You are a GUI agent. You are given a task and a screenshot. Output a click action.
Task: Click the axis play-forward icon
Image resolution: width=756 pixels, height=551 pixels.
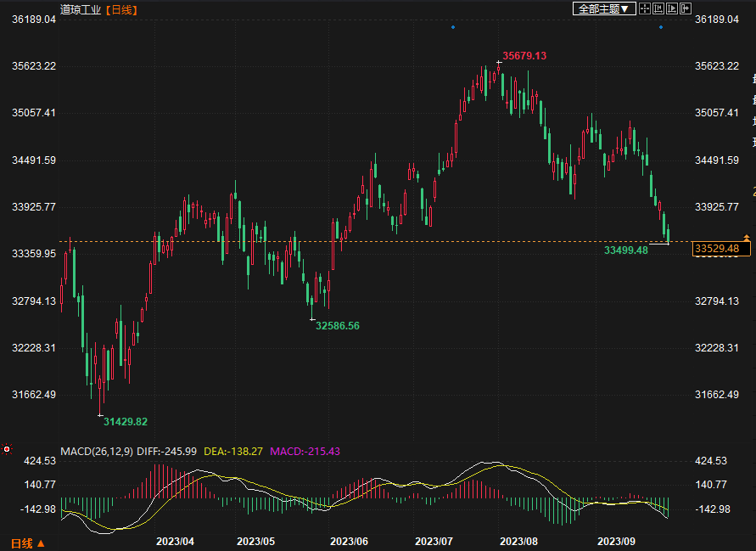(x=672, y=8)
